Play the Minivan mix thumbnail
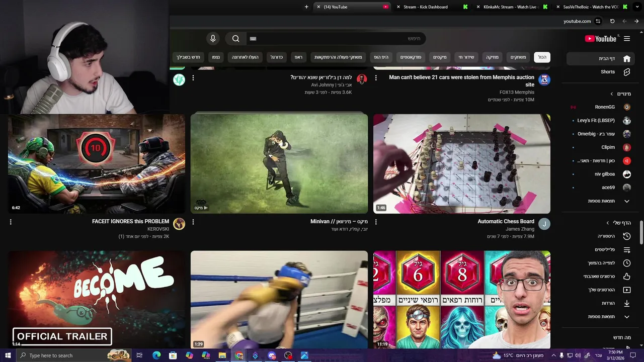Viewport: 644px width, 362px height. click(279, 164)
